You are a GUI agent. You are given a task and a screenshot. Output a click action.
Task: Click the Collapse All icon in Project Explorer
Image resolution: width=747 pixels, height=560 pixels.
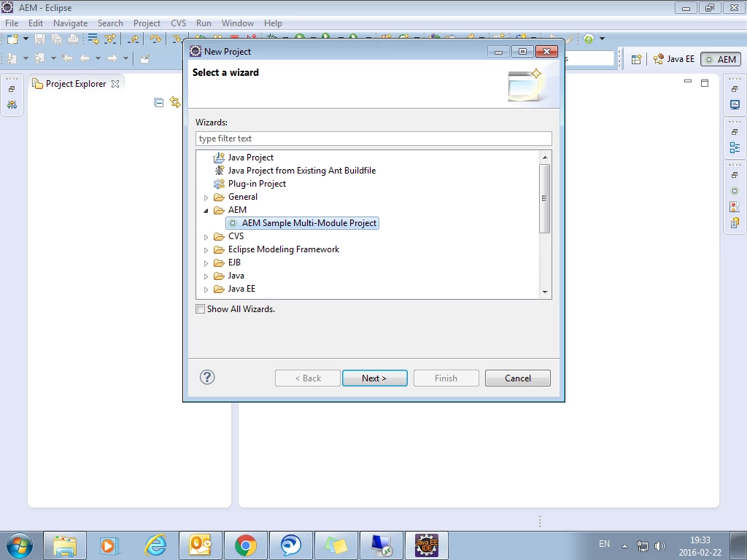(158, 102)
